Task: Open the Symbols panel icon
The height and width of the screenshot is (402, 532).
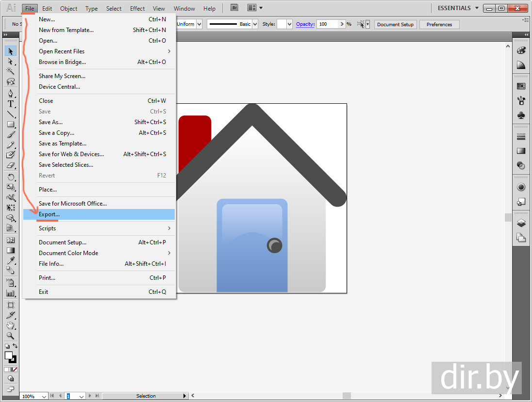Action: pyautogui.click(x=521, y=115)
